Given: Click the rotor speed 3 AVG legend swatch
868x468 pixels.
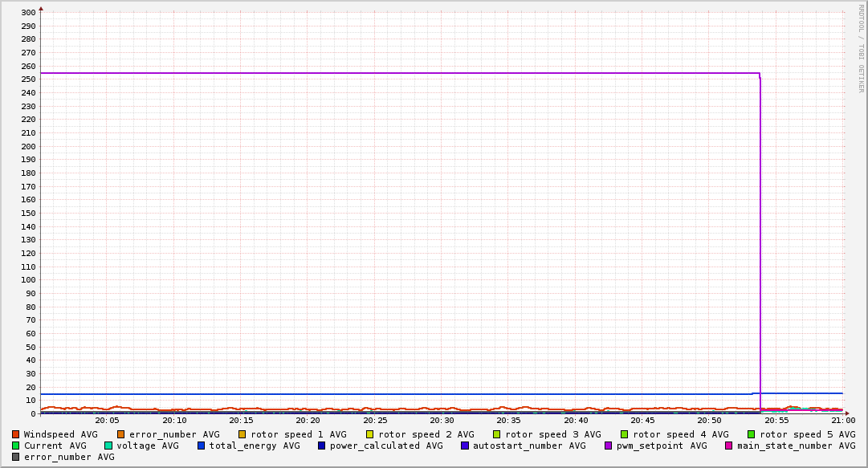Looking at the screenshot, I should [496, 435].
